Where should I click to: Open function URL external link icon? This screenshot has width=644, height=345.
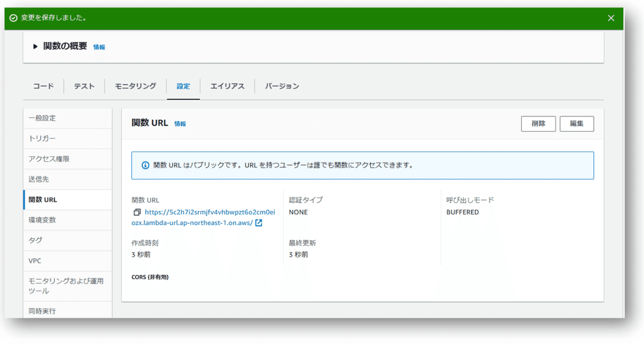pyautogui.click(x=259, y=223)
